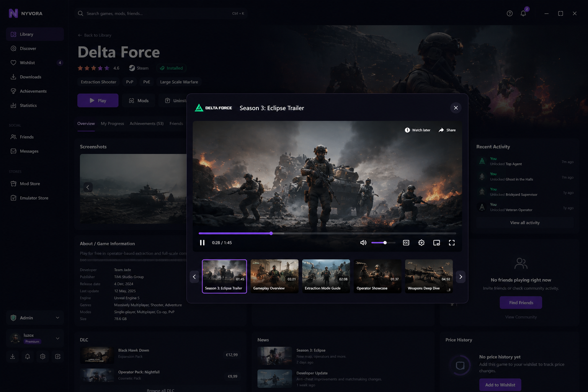Image resolution: width=588 pixels, height=392 pixels.
Task: Switch to Achievements (53) tab
Action: (x=147, y=124)
